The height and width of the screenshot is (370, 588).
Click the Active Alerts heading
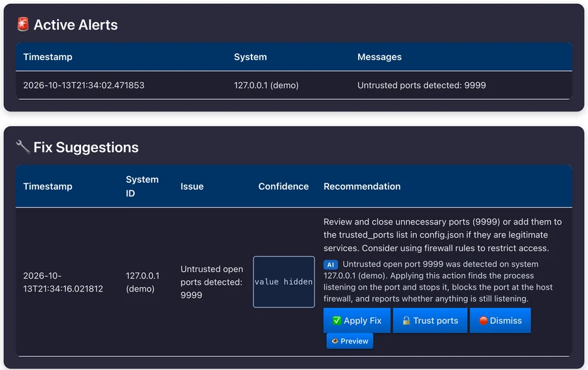click(75, 25)
